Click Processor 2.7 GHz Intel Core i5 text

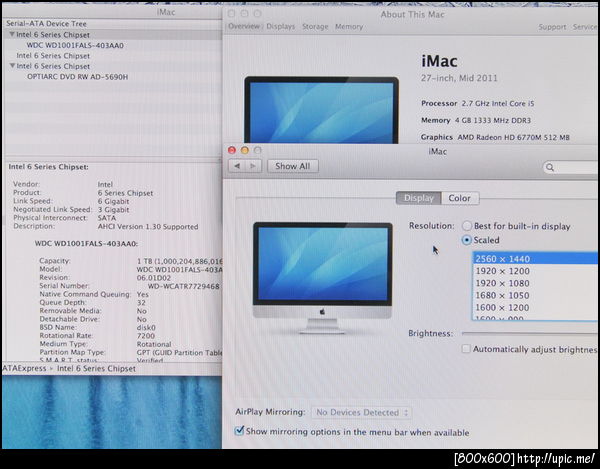[x=478, y=103]
